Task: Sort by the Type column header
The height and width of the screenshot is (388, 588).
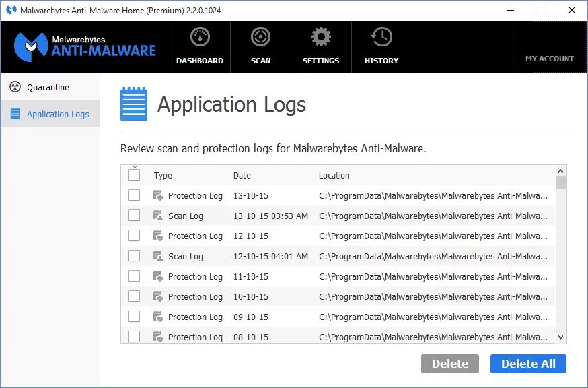Action: [163, 175]
